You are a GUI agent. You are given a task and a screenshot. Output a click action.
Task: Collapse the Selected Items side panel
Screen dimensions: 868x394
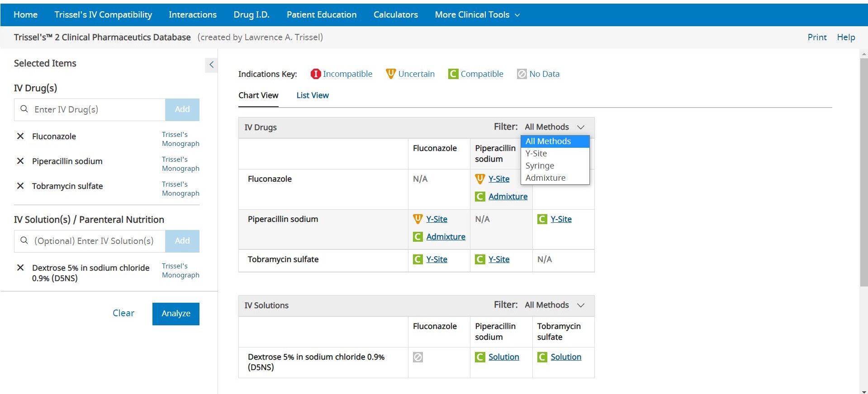pyautogui.click(x=211, y=65)
